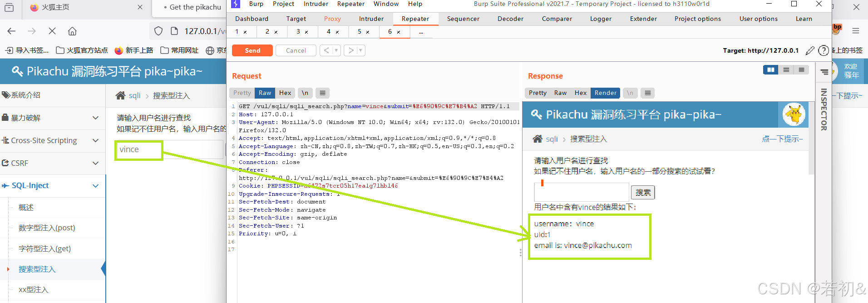The image size is (868, 303).
Task: Close Repeater sub-tab 6
Action: point(399,32)
